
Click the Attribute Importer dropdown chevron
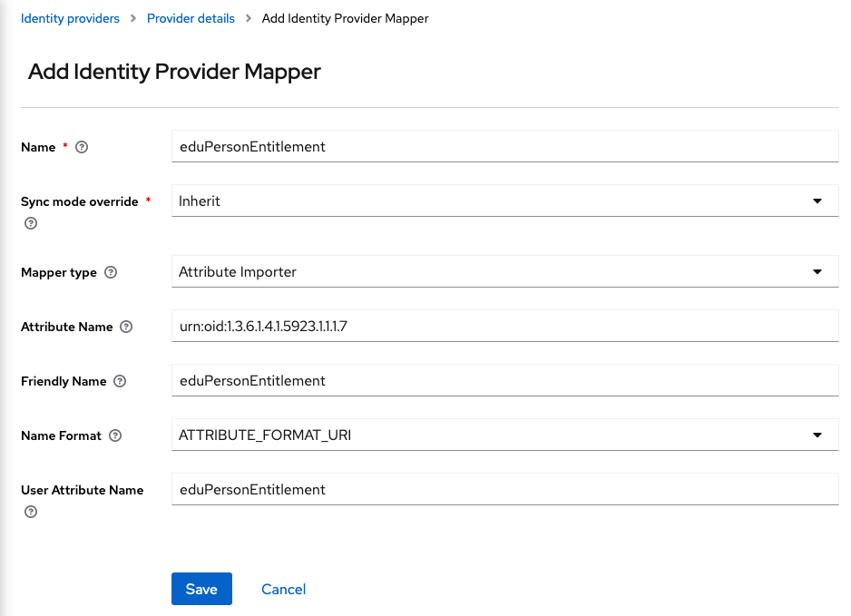click(817, 271)
